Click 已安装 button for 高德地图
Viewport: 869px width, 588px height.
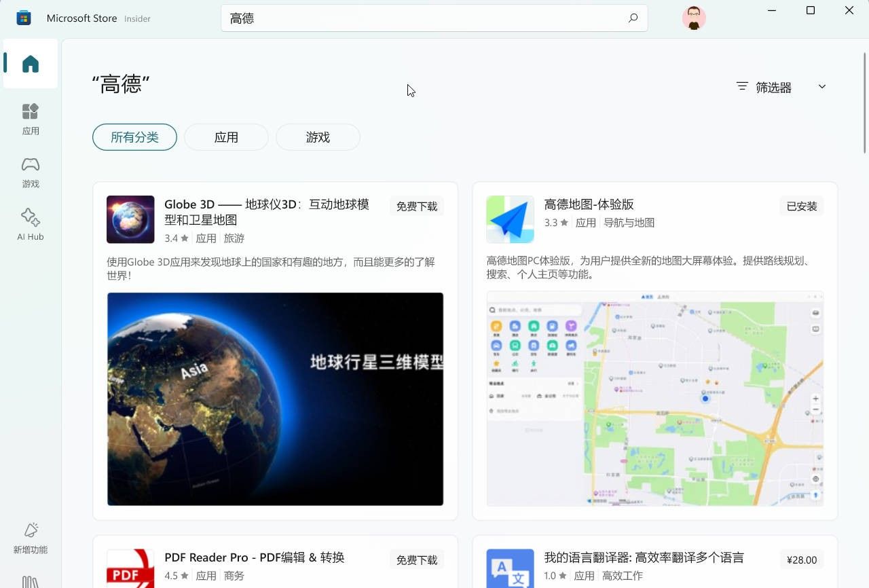[802, 206]
